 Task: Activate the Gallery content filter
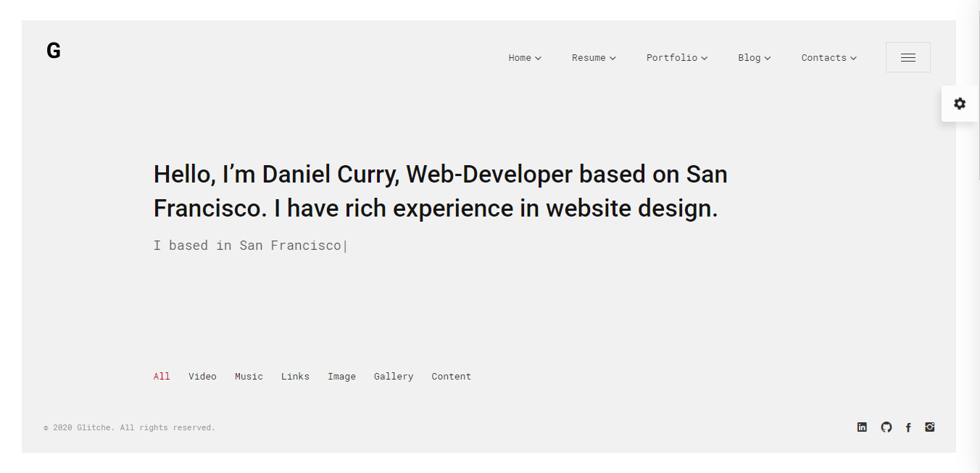coord(394,376)
